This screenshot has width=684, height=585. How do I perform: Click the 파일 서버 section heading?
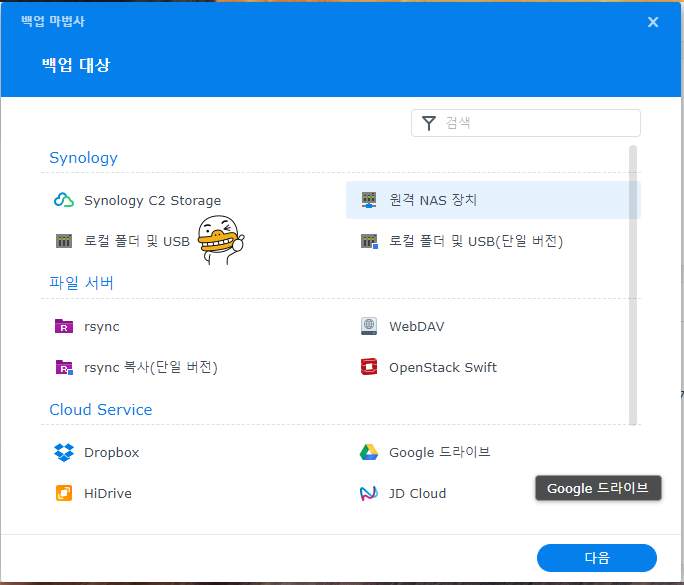tap(81, 283)
